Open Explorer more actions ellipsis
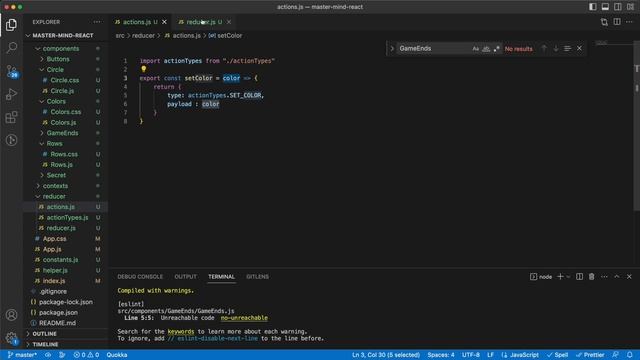 click(97, 22)
